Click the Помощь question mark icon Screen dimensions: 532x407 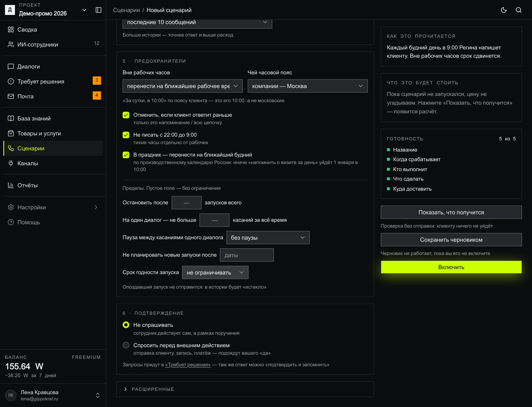point(11,222)
